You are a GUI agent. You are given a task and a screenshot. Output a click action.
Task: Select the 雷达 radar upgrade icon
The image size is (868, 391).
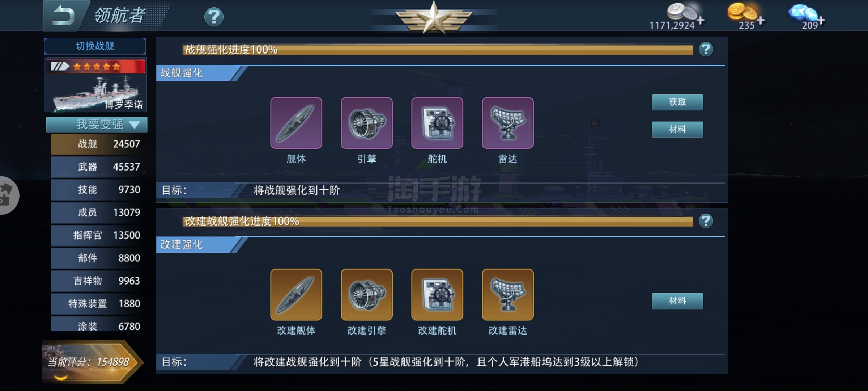pos(507,123)
